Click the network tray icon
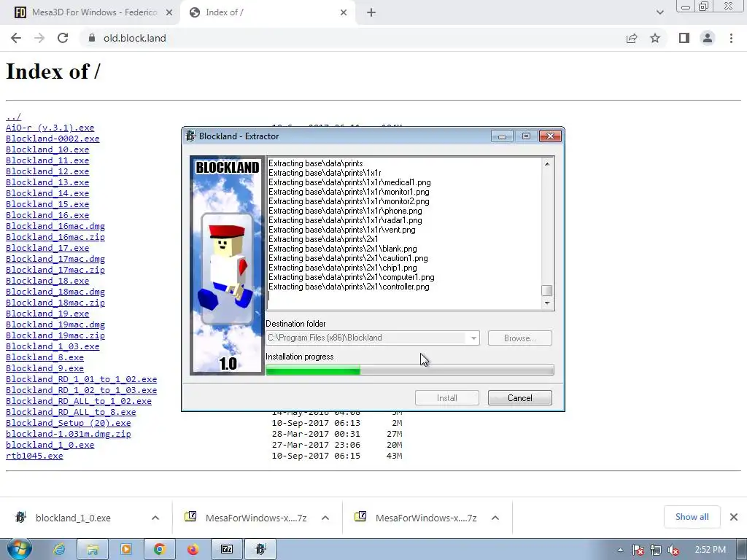This screenshot has height=560, width=747. point(656,550)
